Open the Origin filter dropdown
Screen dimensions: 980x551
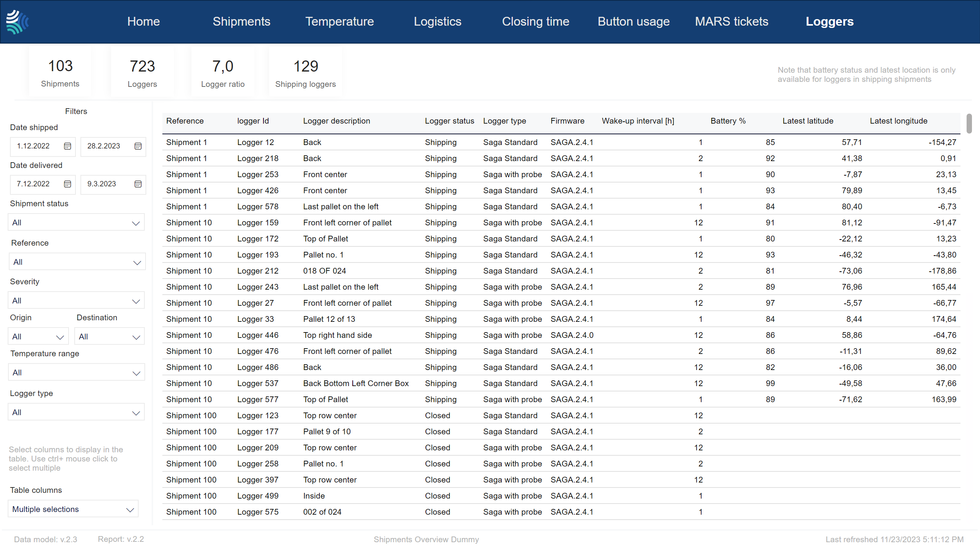click(x=38, y=336)
